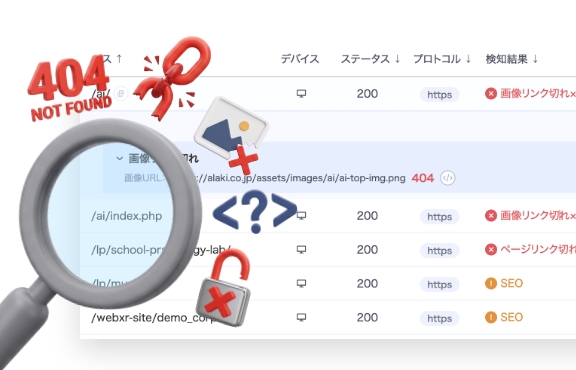
Task: Click orange warning icon in /webxr-site row
Action: (x=491, y=317)
